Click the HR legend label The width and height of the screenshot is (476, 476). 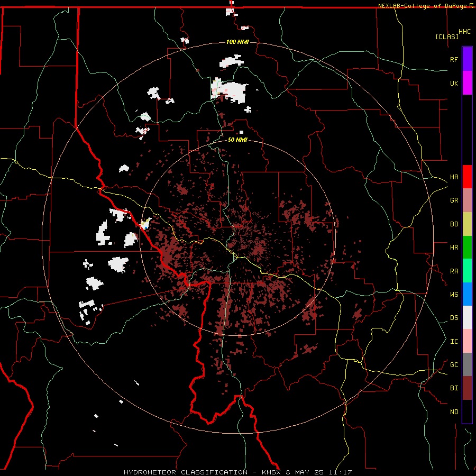pyautogui.click(x=454, y=248)
